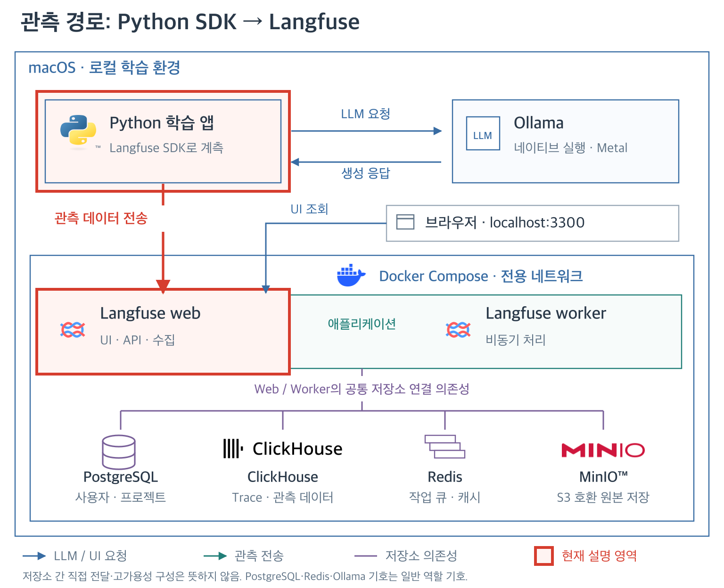Click the "작업 큐 · 캐시" caption

[444, 497]
